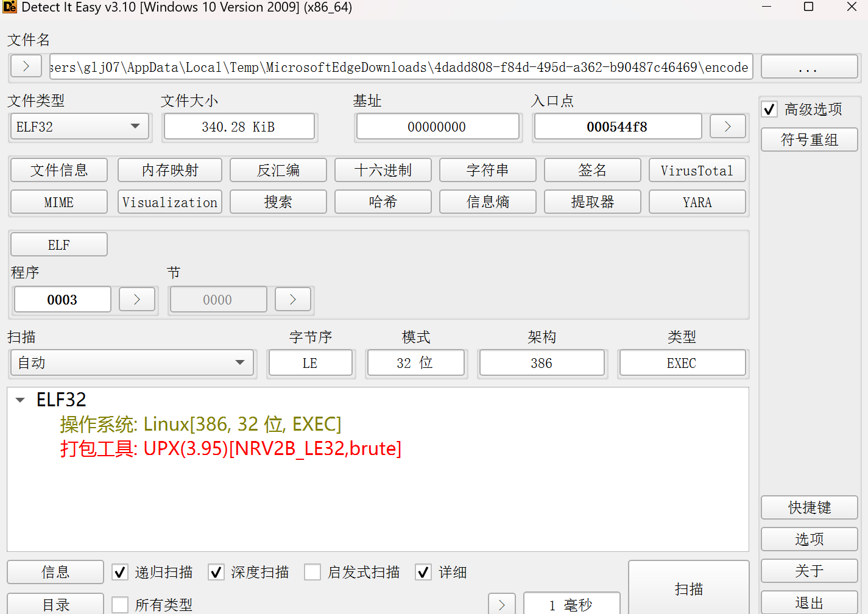Click the arrow button beside the file path

coord(26,66)
